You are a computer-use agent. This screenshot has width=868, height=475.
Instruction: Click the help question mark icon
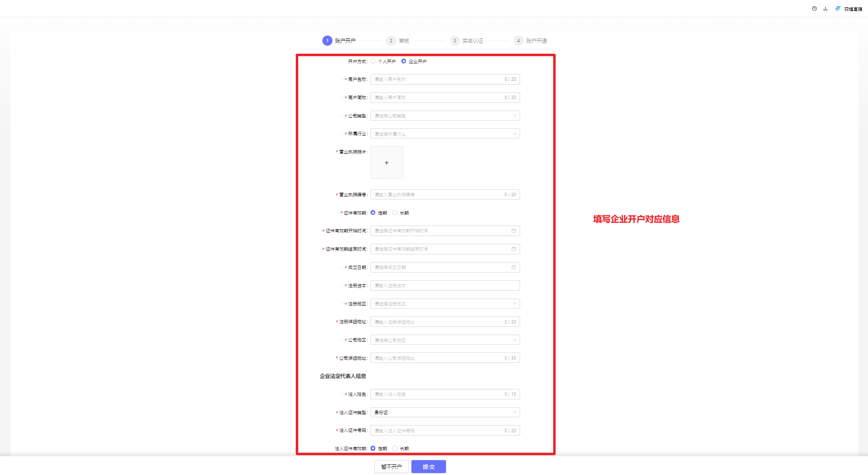point(814,9)
